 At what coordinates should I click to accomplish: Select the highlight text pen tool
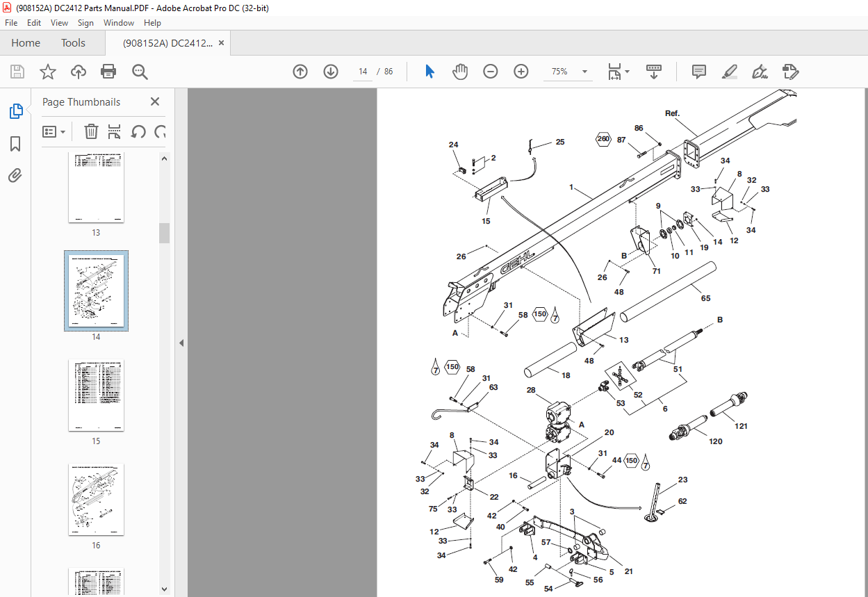[729, 72]
